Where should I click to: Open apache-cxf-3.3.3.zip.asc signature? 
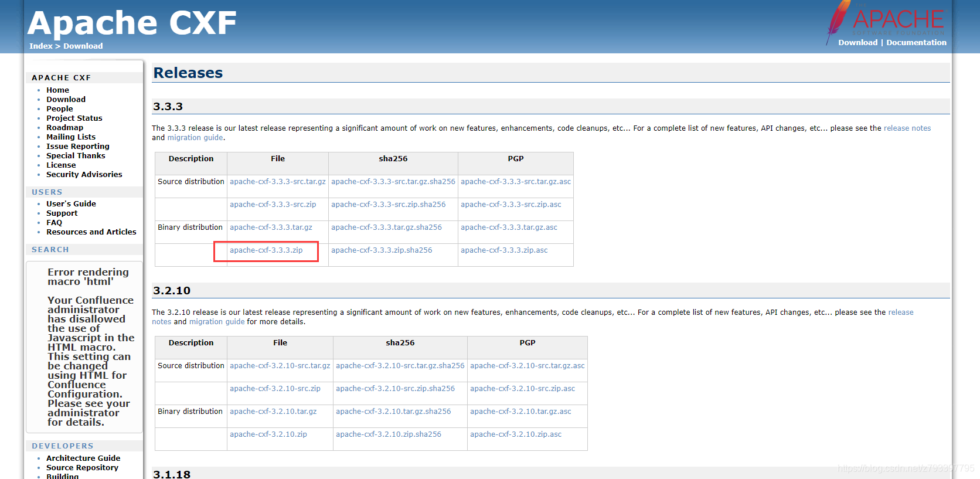(504, 250)
